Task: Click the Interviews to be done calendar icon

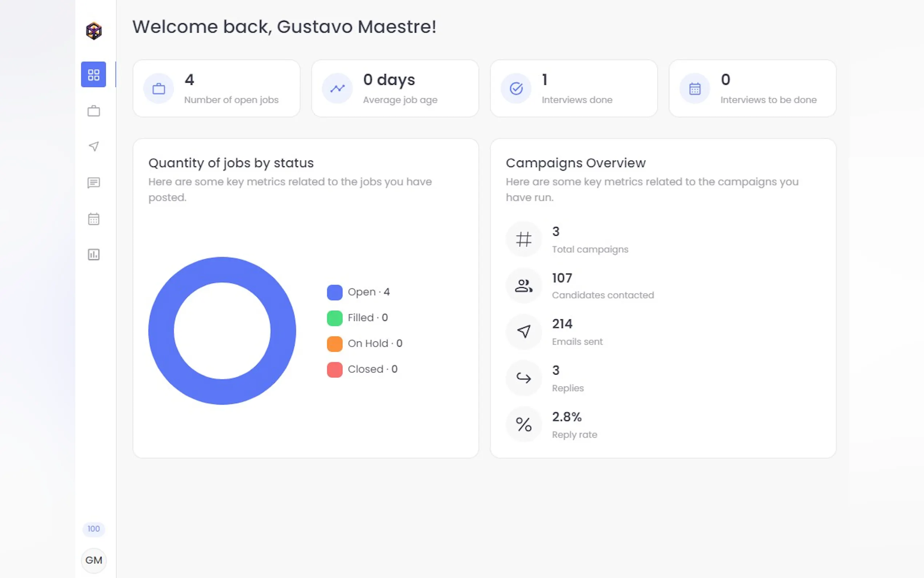Action: click(x=694, y=89)
